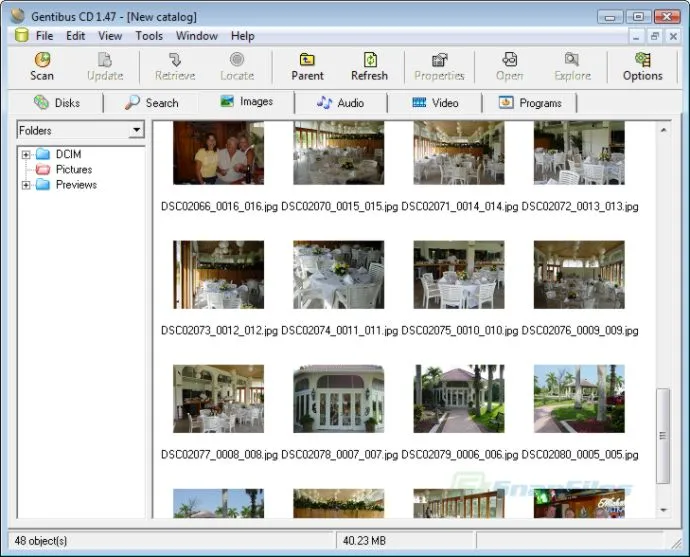Switch to the Disks tab
Screen dimensions: 690x557
click(x=57, y=103)
